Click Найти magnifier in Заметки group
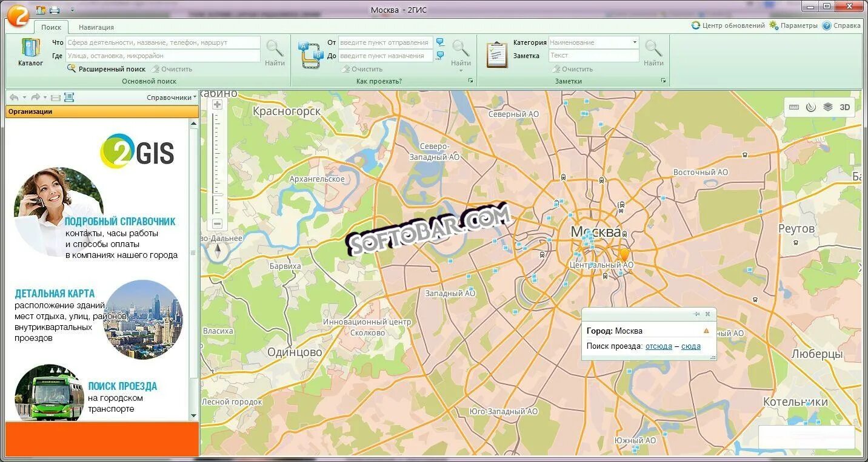Viewport: 868px width, 462px height. 653,53
